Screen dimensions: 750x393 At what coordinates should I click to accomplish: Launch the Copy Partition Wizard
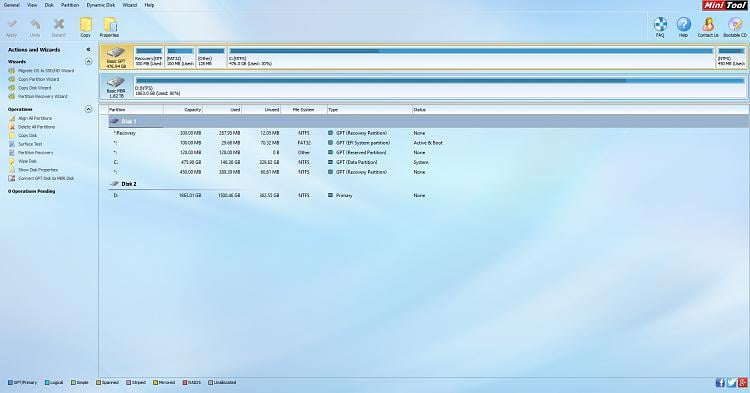pos(39,79)
